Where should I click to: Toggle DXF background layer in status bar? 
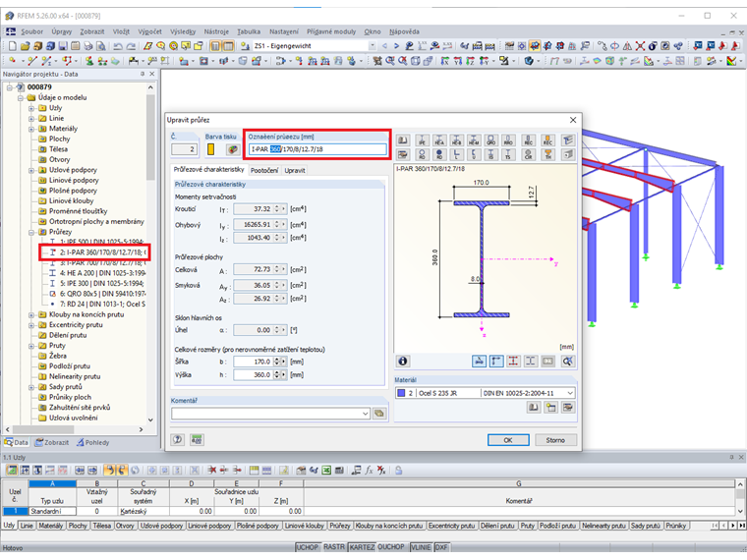pos(441,547)
